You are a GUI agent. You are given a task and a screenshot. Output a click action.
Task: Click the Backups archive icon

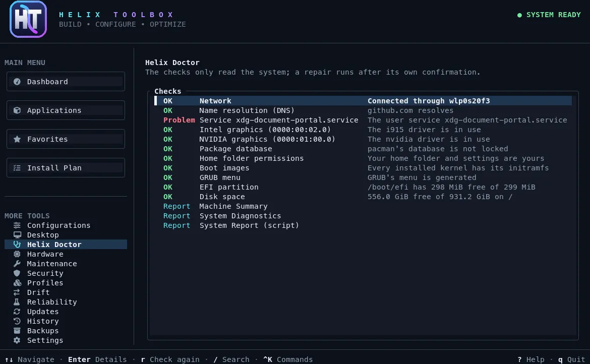17,331
